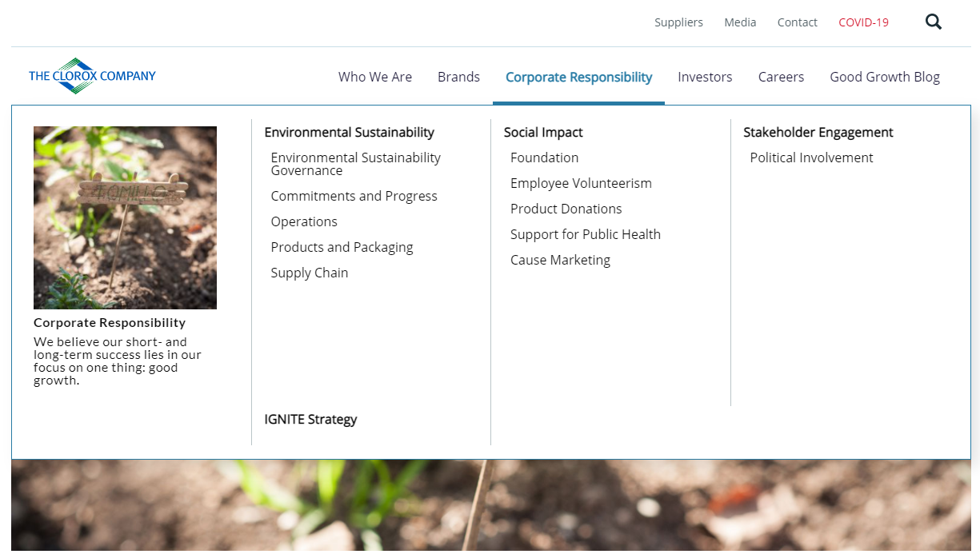The image size is (980, 558).
Task: Open the search magnifier icon
Action: [934, 22]
